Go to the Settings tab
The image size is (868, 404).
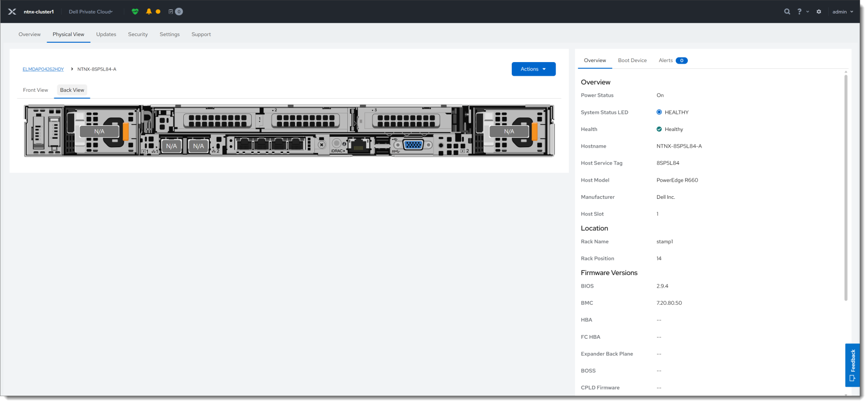tap(170, 34)
